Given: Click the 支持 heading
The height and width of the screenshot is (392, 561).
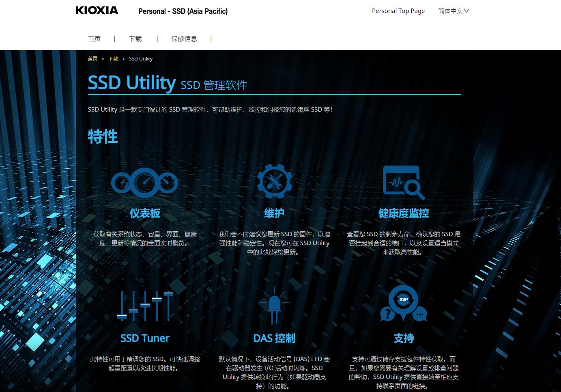Looking at the screenshot, I should click(x=404, y=338).
